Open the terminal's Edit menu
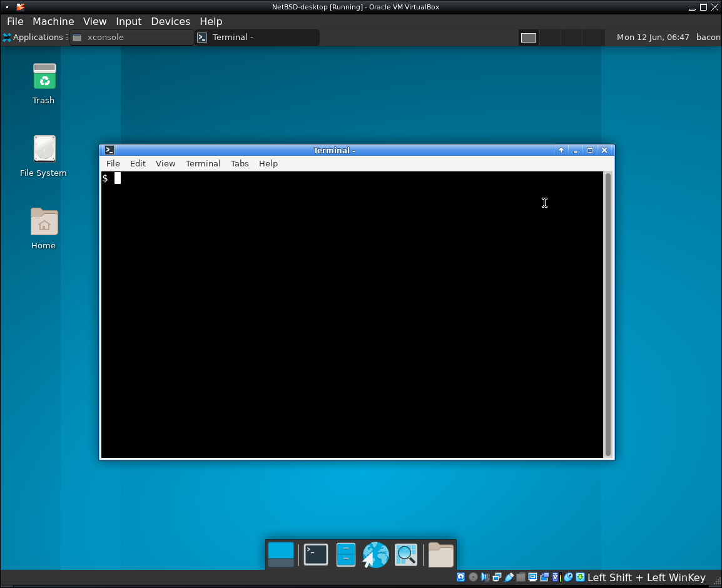This screenshot has height=588, width=722. pyautogui.click(x=138, y=163)
